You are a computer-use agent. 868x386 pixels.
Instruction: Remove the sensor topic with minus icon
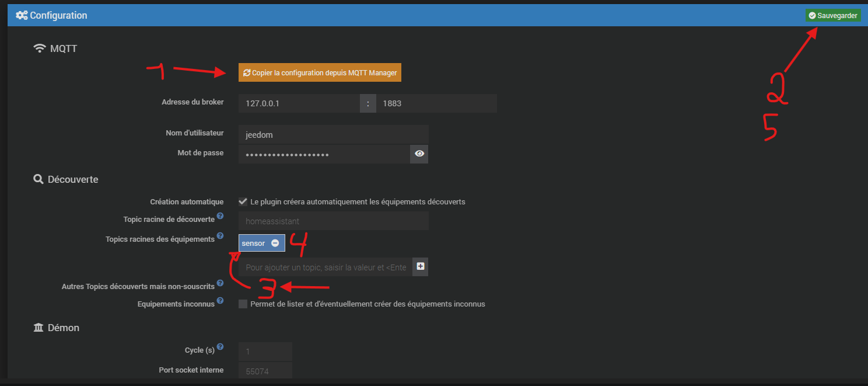pos(275,243)
